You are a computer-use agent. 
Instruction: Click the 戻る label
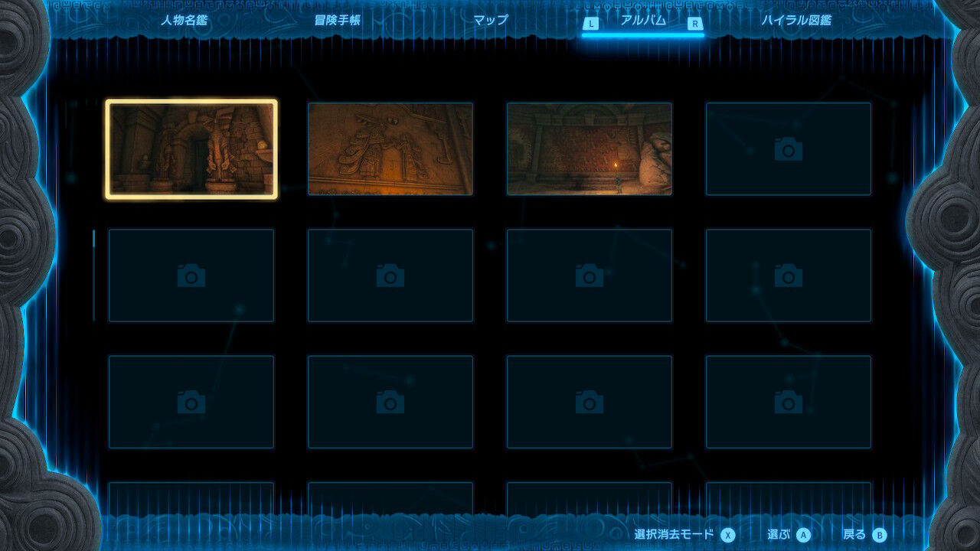click(x=854, y=534)
